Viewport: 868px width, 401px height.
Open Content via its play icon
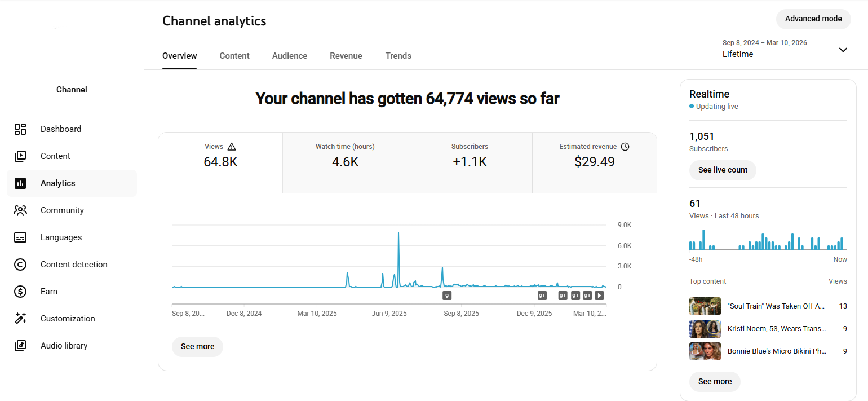click(x=20, y=156)
